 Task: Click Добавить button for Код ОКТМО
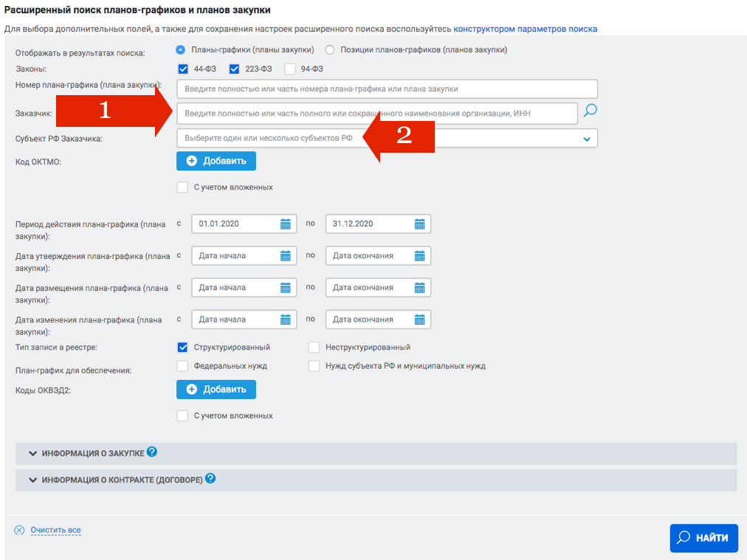point(216,161)
